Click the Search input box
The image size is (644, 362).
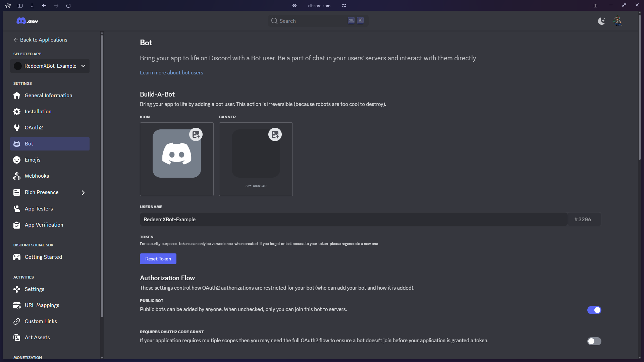pos(318,21)
